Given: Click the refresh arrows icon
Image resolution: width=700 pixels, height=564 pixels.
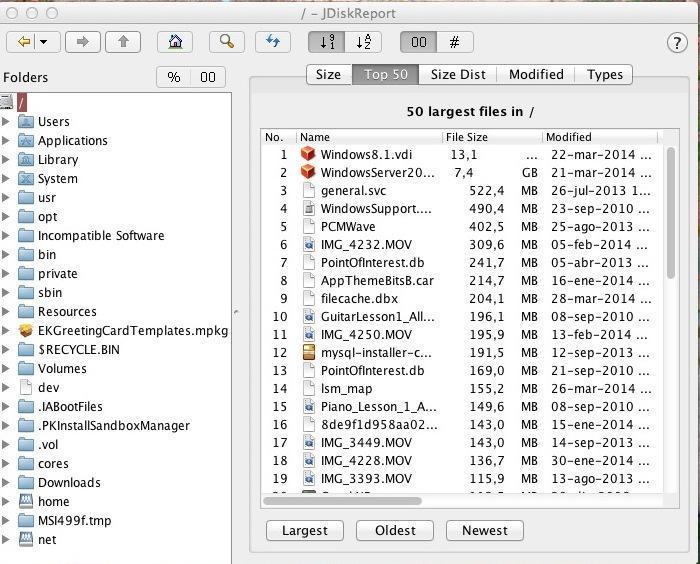Looking at the screenshot, I should (x=272, y=42).
